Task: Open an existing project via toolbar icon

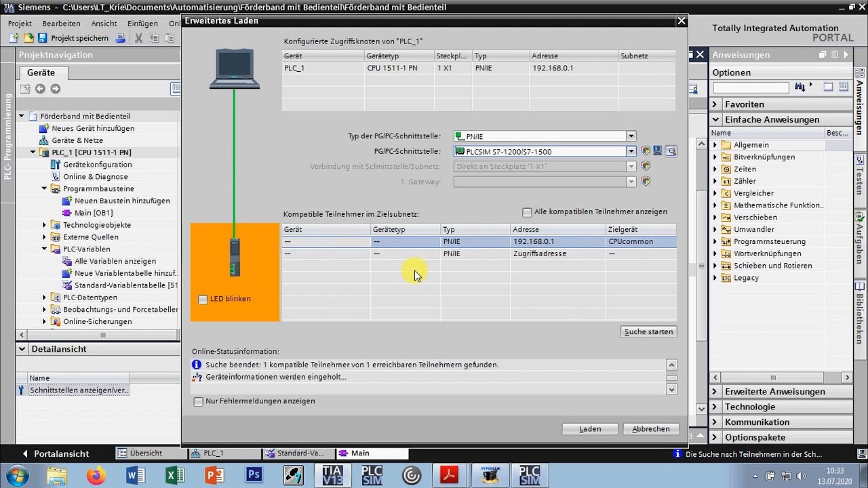Action: [28, 38]
